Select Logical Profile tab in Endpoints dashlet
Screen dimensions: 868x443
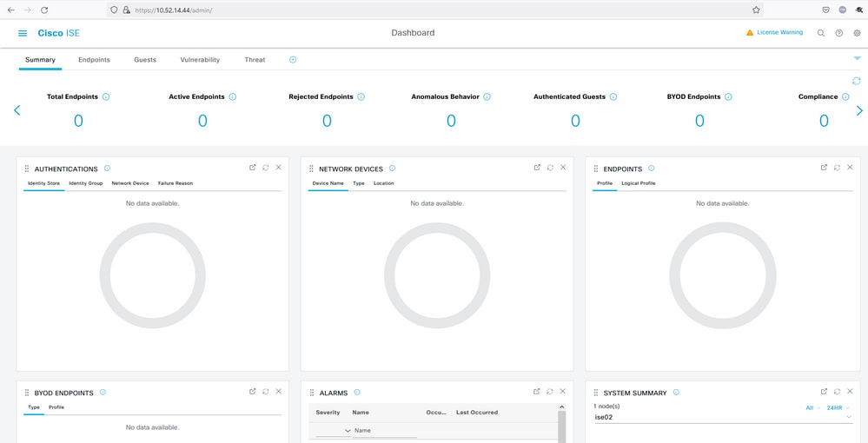click(x=639, y=183)
